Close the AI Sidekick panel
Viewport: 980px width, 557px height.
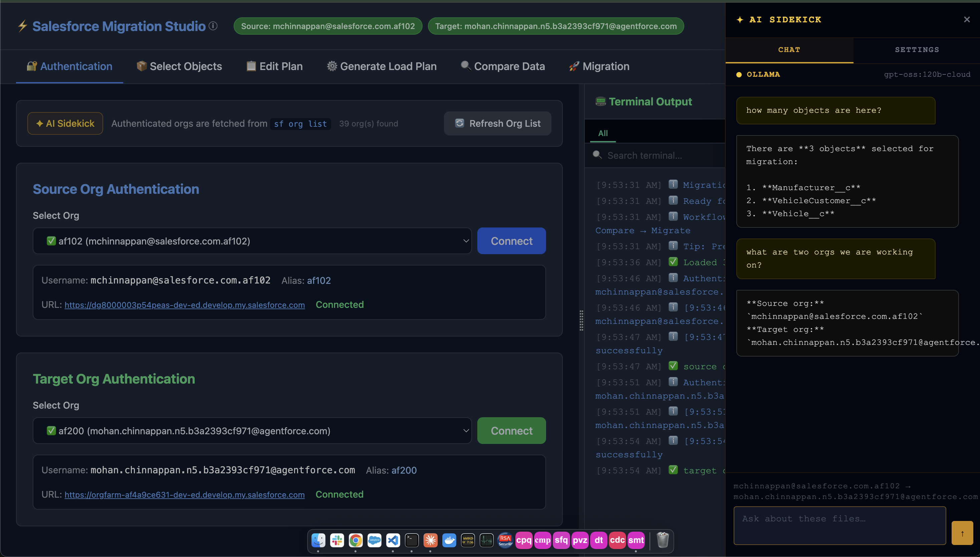[967, 19]
